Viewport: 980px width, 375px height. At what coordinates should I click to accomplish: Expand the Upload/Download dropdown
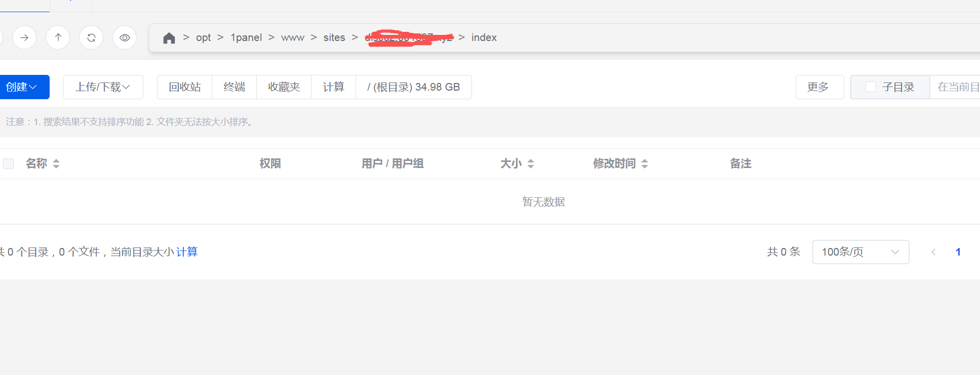click(103, 87)
